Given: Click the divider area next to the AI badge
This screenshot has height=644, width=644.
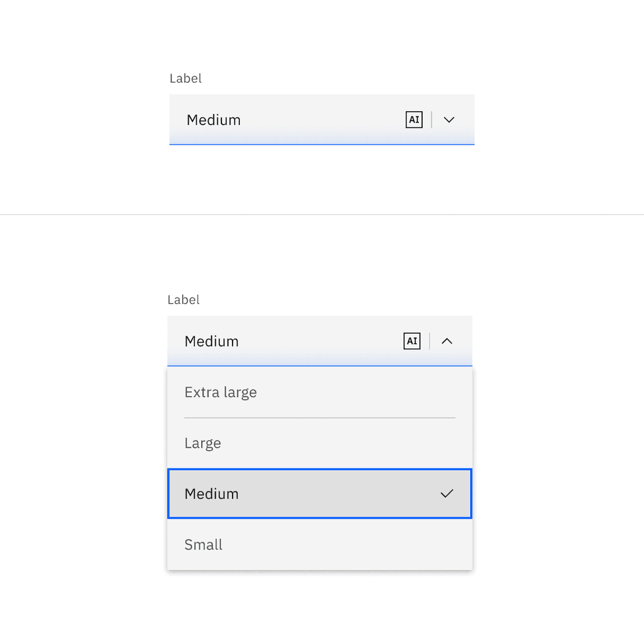Looking at the screenshot, I should pyautogui.click(x=430, y=120).
